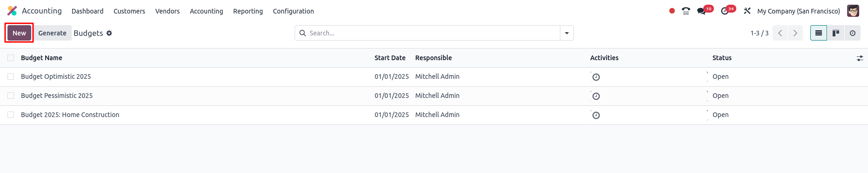Open the Configuration menu
The height and width of the screenshot is (173, 868).
[x=293, y=11]
